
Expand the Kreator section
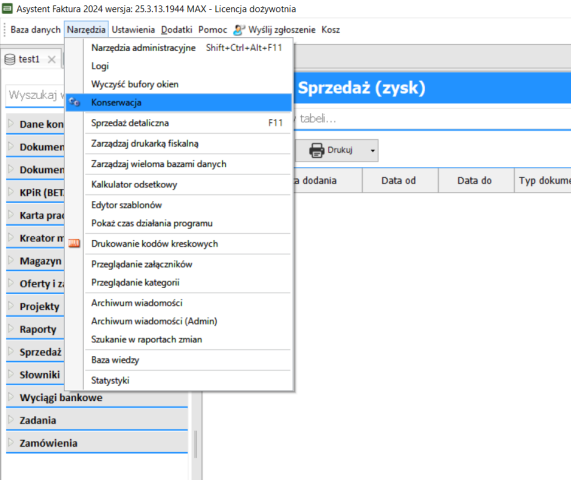tap(11, 237)
